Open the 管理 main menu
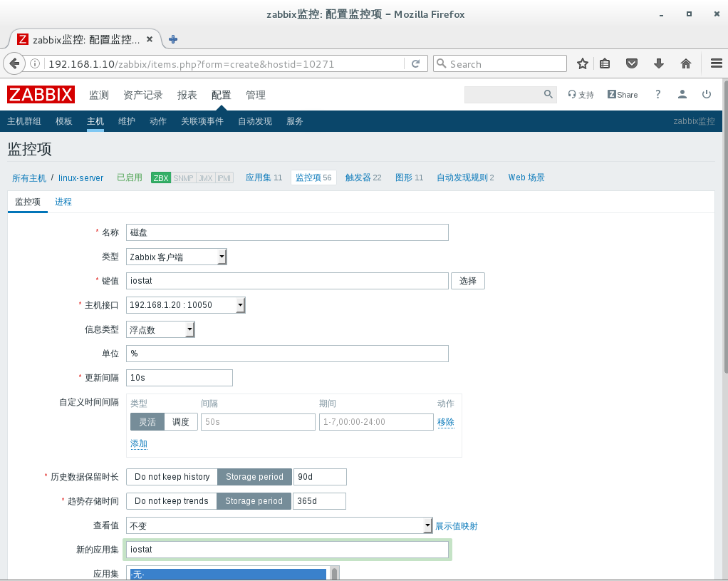Screen dimensions: 728x581 coord(256,95)
